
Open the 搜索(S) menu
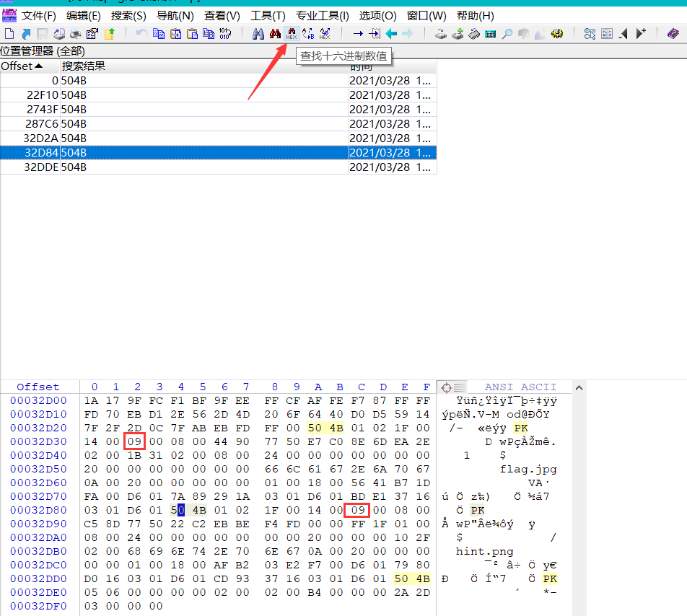click(128, 16)
